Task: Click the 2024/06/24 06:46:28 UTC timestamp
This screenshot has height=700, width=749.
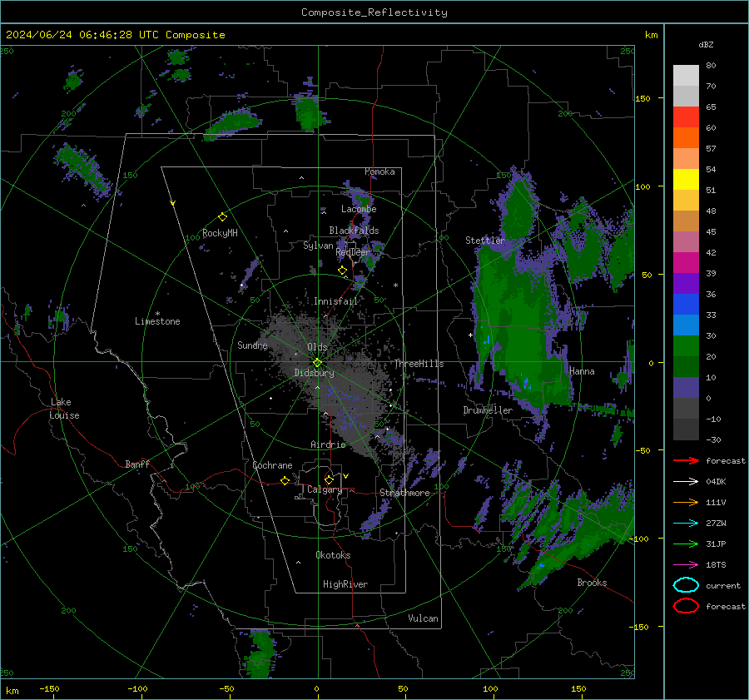Action: point(82,35)
